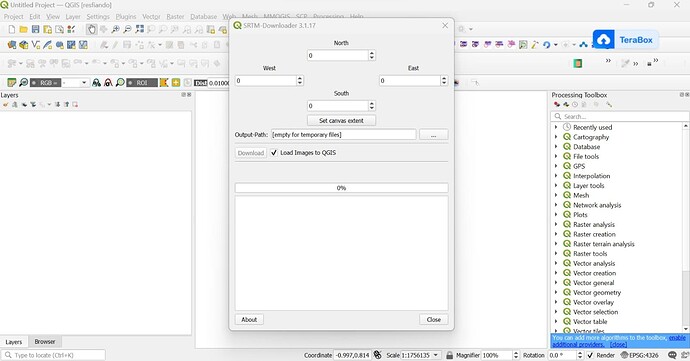This screenshot has width=690, height=361.
Task: Open Layer Styling panel icon in Layers
Action: 6,105
